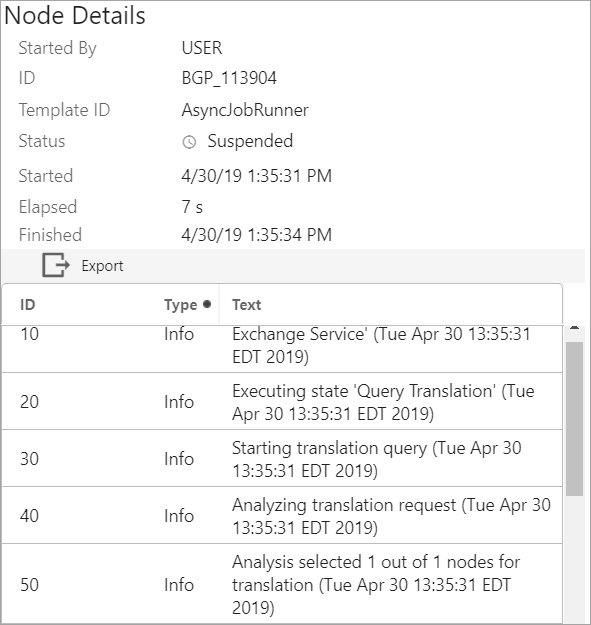Image resolution: width=591 pixels, height=625 pixels.
Task: Click the Type column sort dot
Action: coord(207,304)
